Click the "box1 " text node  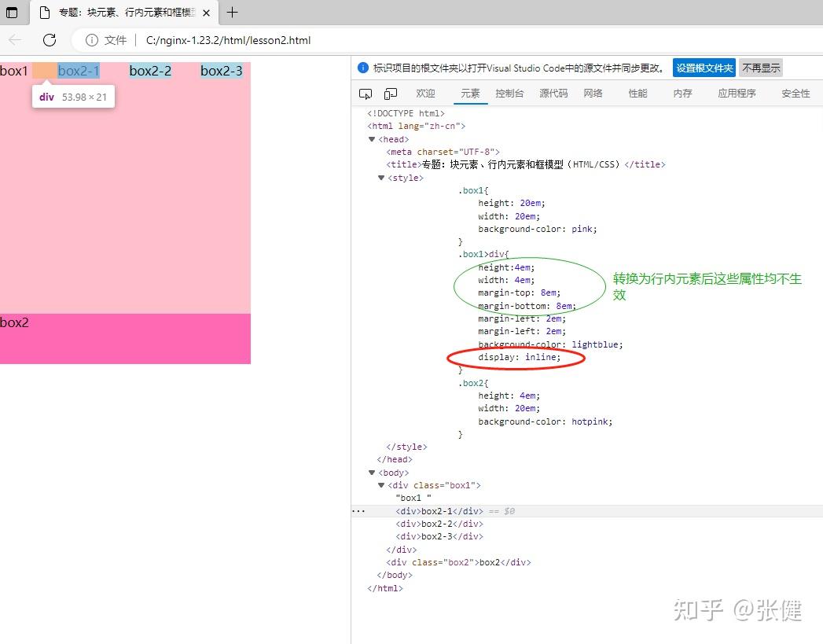tap(413, 498)
